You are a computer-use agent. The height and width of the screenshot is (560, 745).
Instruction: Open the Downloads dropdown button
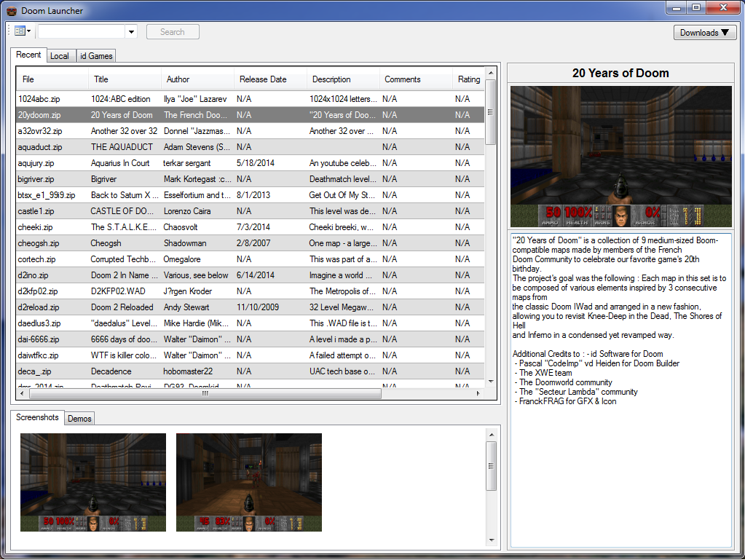pos(705,32)
